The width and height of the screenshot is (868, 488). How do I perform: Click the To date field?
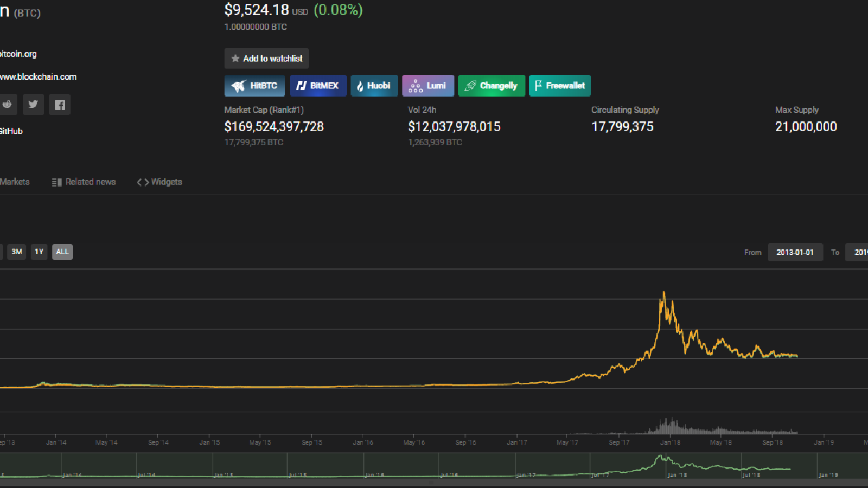[857, 253]
